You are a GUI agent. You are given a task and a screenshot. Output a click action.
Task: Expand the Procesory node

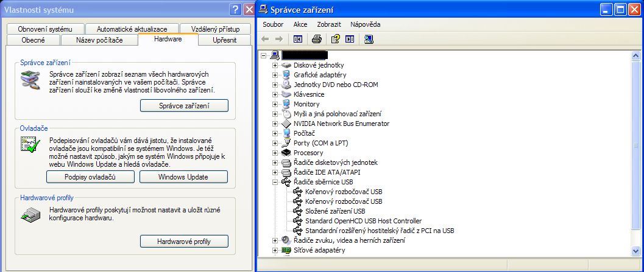tap(275, 153)
